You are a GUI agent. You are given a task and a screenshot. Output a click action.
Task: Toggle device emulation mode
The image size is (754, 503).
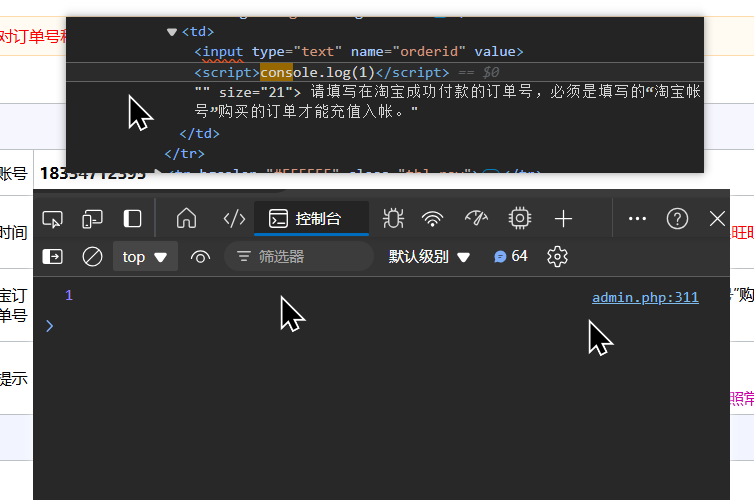(x=92, y=219)
